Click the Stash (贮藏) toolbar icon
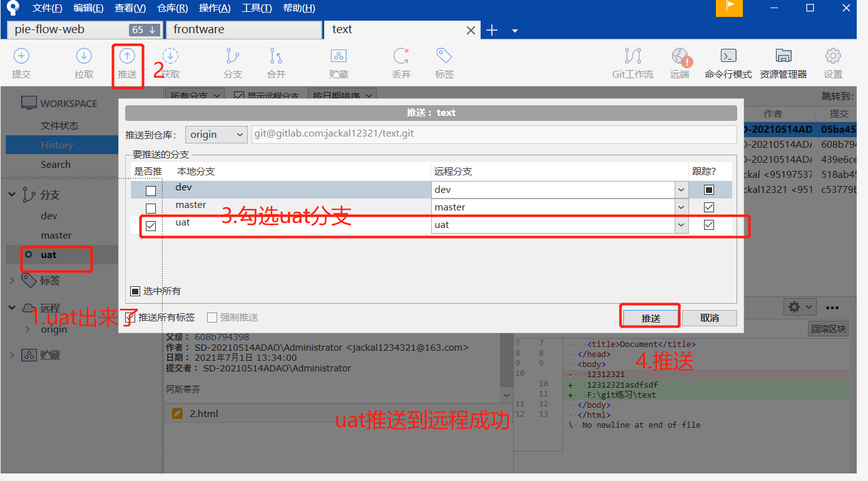 339,56
